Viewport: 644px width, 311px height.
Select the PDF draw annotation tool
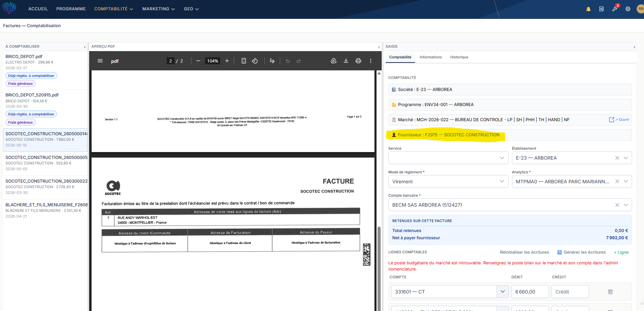(272, 61)
